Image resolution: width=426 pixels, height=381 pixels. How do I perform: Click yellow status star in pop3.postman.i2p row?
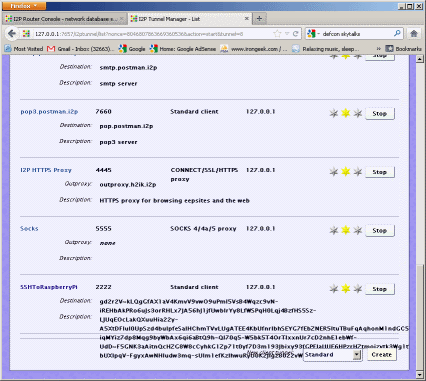(x=346, y=113)
